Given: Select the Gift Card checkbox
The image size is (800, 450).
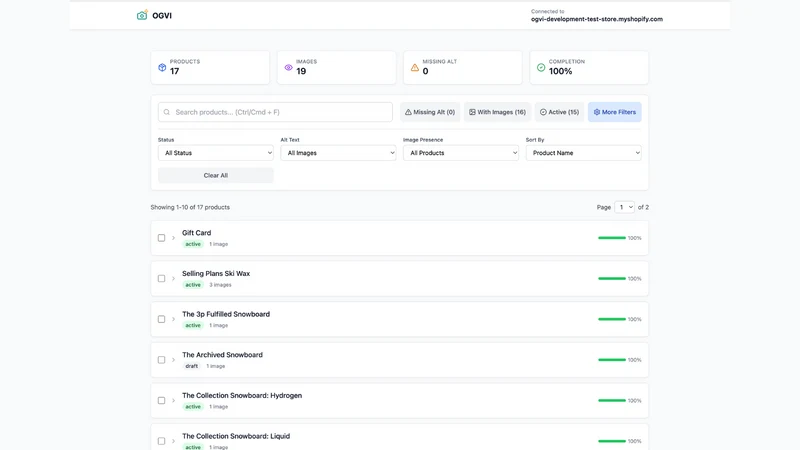Looking at the screenshot, I should coord(161,238).
